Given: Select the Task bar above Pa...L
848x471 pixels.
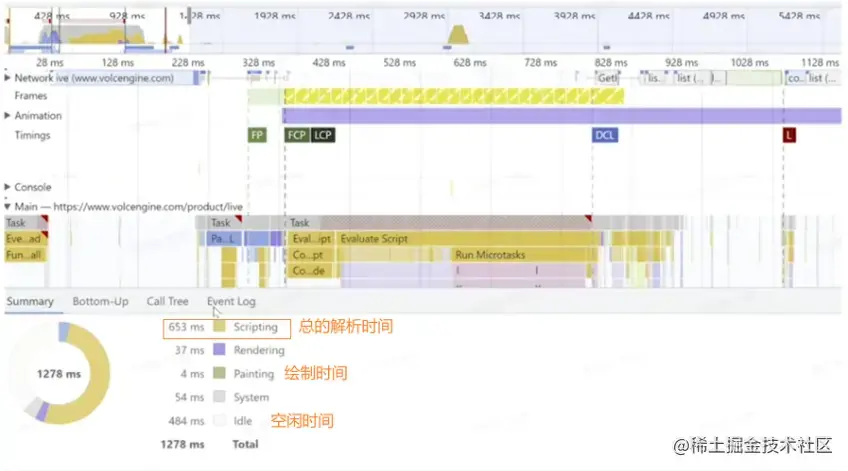Looking at the screenshot, I should pyautogui.click(x=224, y=222).
